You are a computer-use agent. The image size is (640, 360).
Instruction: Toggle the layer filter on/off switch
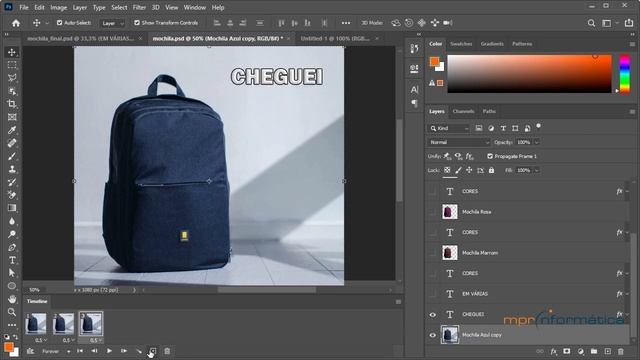click(538, 127)
